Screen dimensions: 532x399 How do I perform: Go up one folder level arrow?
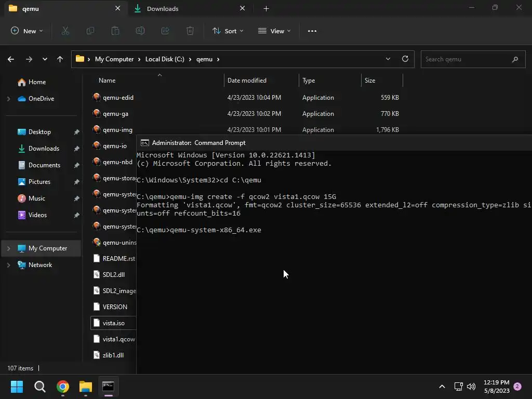(x=60, y=59)
